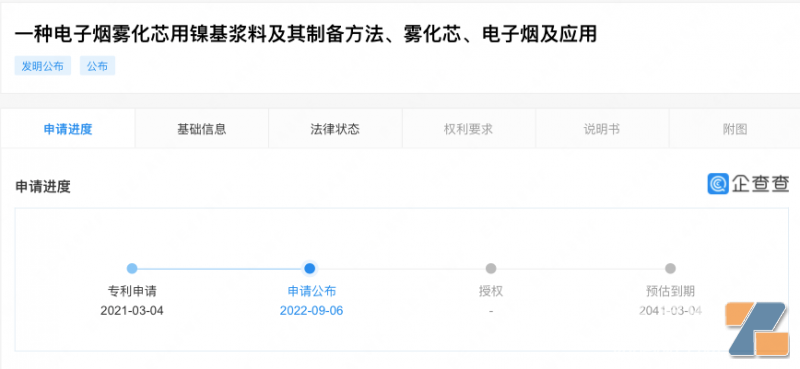
Task: Click the 公布 tag
Action: [97, 66]
